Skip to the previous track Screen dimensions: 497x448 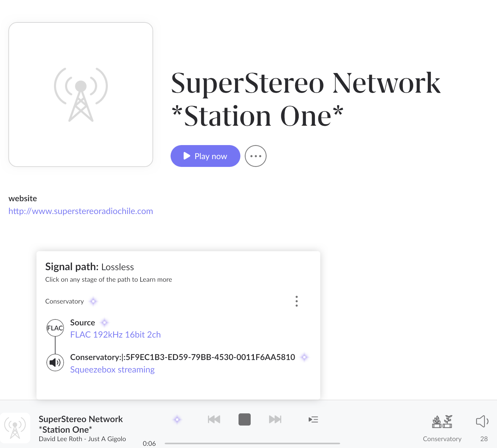pyautogui.click(x=214, y=420)
